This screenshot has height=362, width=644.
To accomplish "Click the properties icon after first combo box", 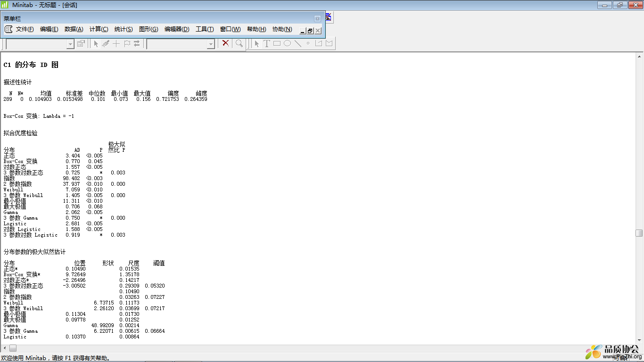I will click(x=81, y=43).
